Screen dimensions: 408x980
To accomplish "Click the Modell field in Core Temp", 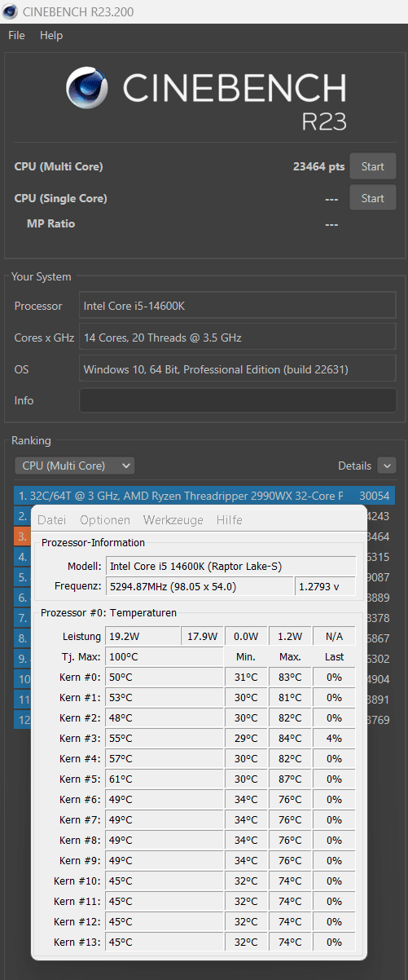I will coord(230,566).
